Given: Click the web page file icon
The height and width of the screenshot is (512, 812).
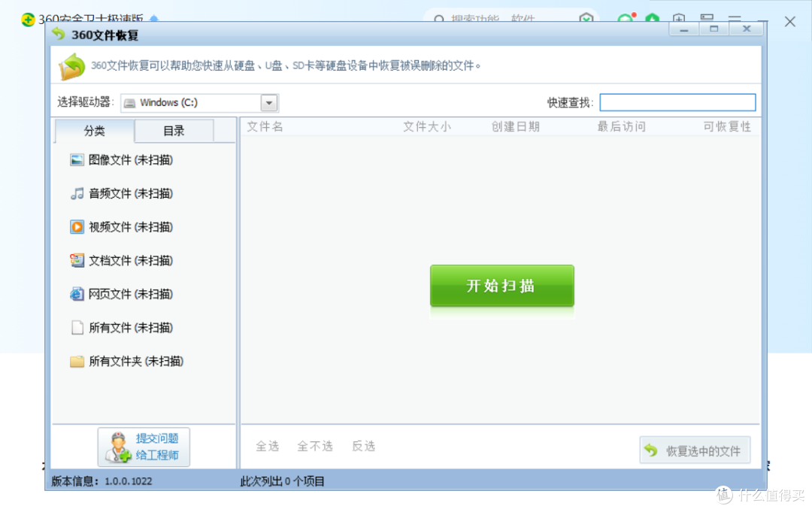Looking at the screenshot, I should pos(77,294).
